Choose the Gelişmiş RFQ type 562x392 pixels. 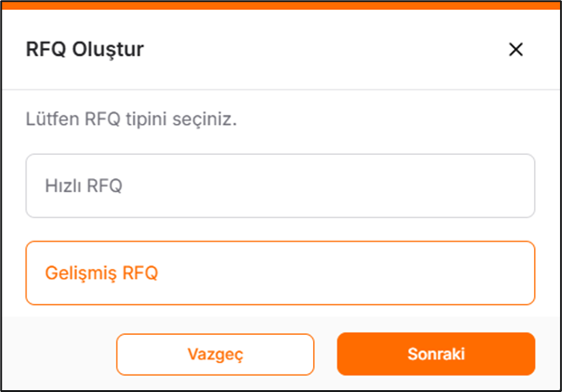pyautogui.click(x=280, y=272)
